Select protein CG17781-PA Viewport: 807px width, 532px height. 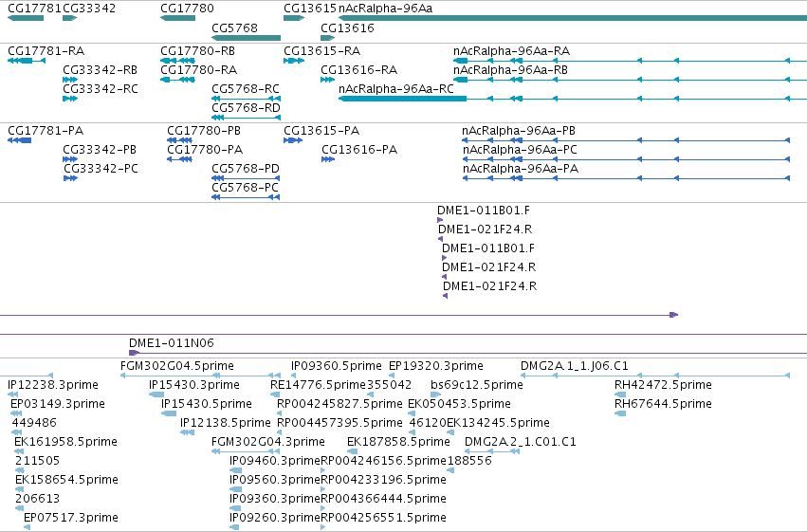[46, 131]
